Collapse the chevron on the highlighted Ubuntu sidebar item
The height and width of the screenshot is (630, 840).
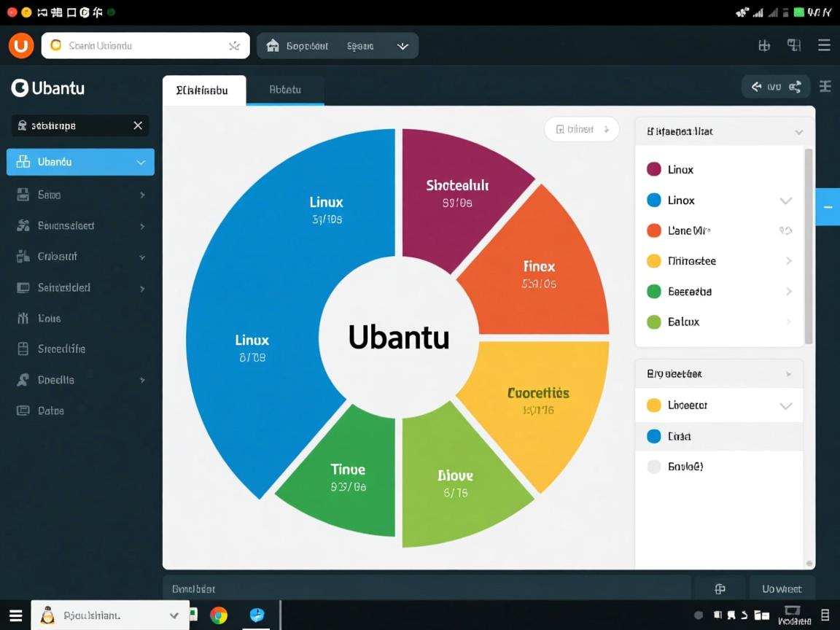click(x=141, y=162)
